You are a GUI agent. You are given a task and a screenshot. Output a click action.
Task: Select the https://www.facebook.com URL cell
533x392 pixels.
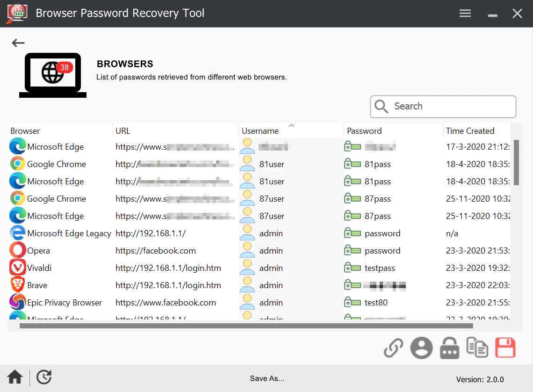click(166, 303)
